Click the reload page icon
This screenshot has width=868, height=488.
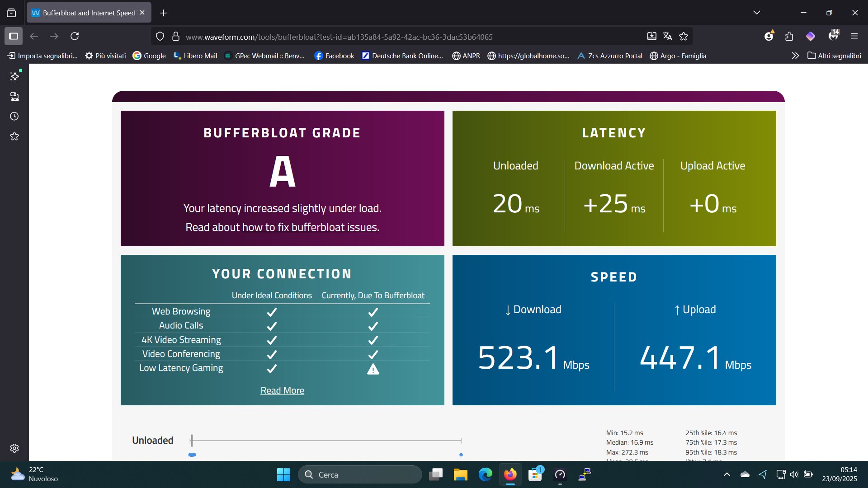75,36
